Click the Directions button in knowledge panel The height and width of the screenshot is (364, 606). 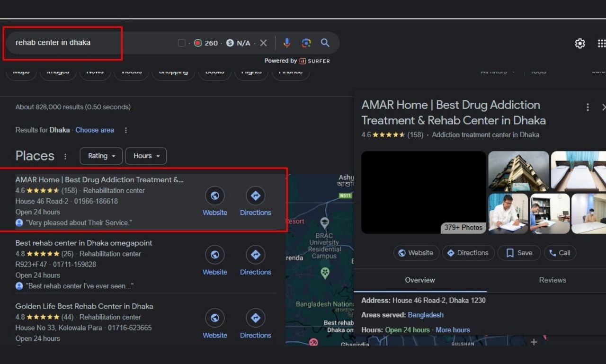(x=468, y=253)
